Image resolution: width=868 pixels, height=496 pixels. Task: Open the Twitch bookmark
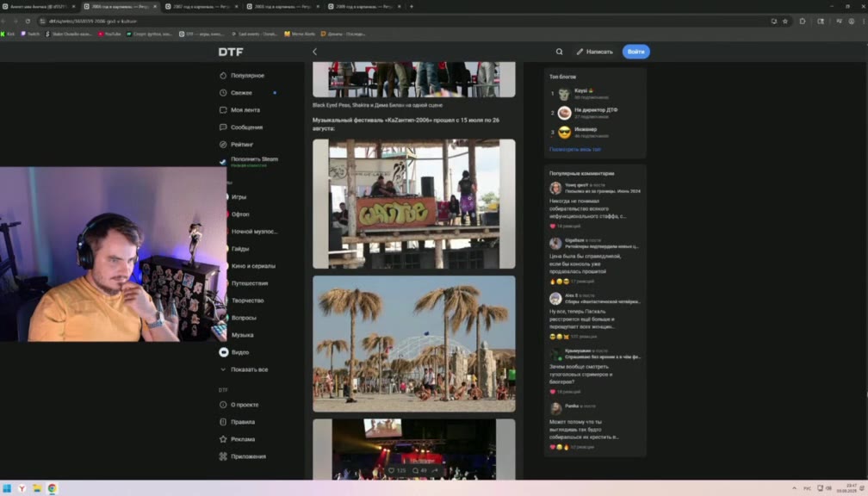point(30,34)
